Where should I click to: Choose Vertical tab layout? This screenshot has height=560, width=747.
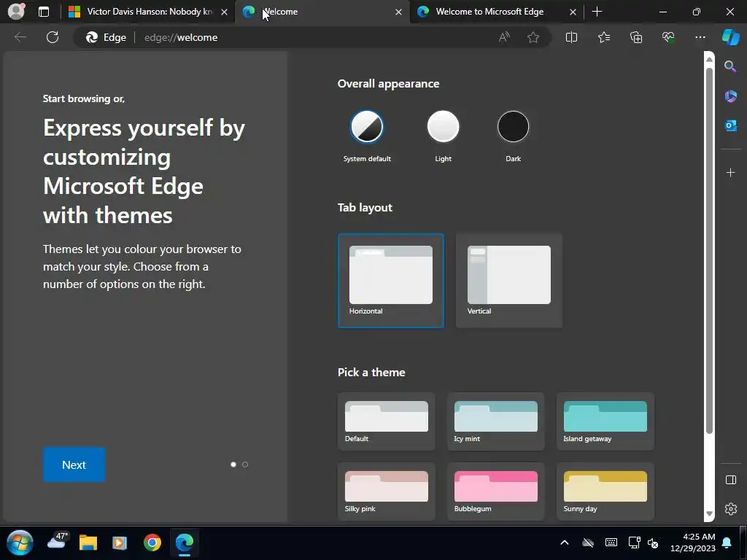point(508,281)
